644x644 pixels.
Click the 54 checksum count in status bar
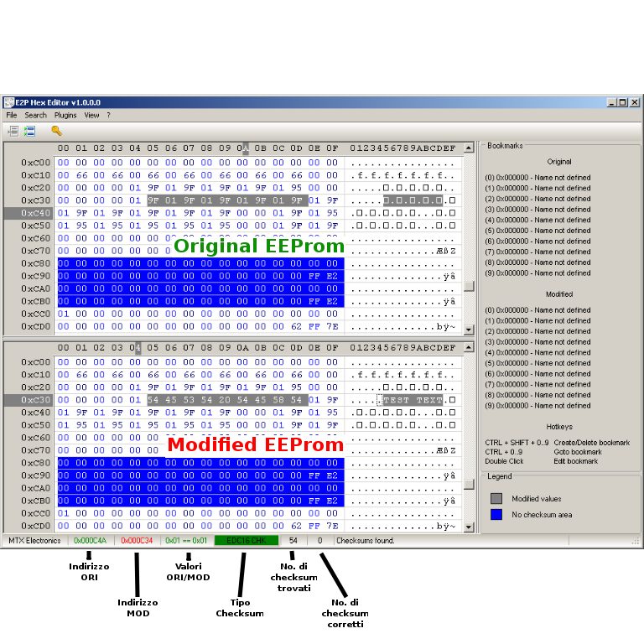[293, 541]
